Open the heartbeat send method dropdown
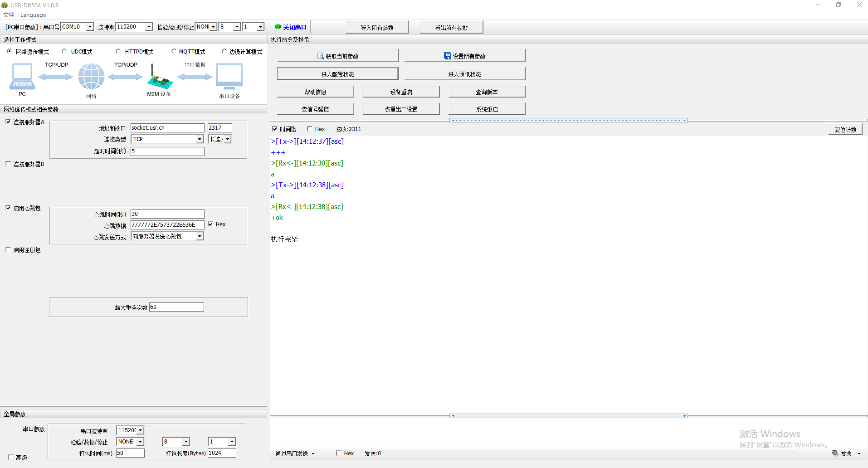Screen dimensions: 868x468 200,236
